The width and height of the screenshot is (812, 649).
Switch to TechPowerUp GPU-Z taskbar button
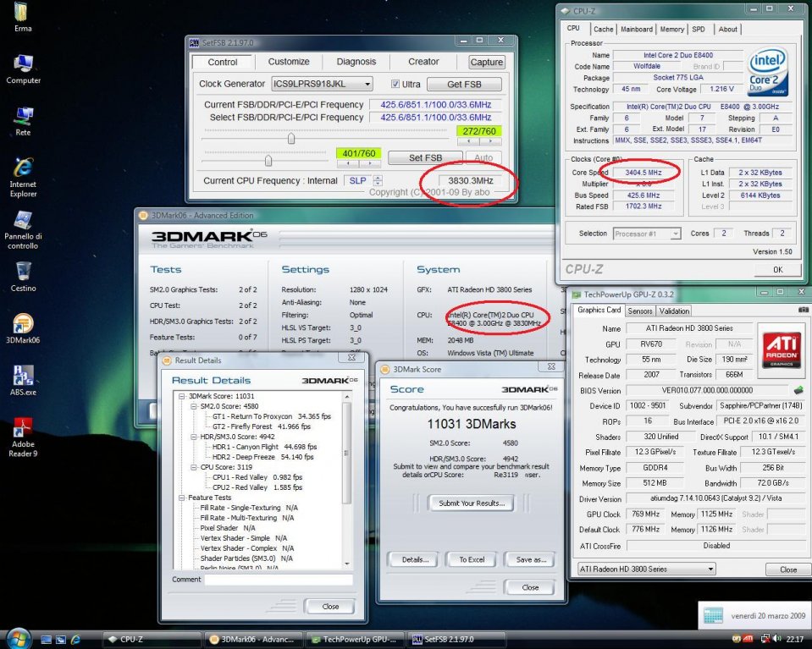(355, 640)
